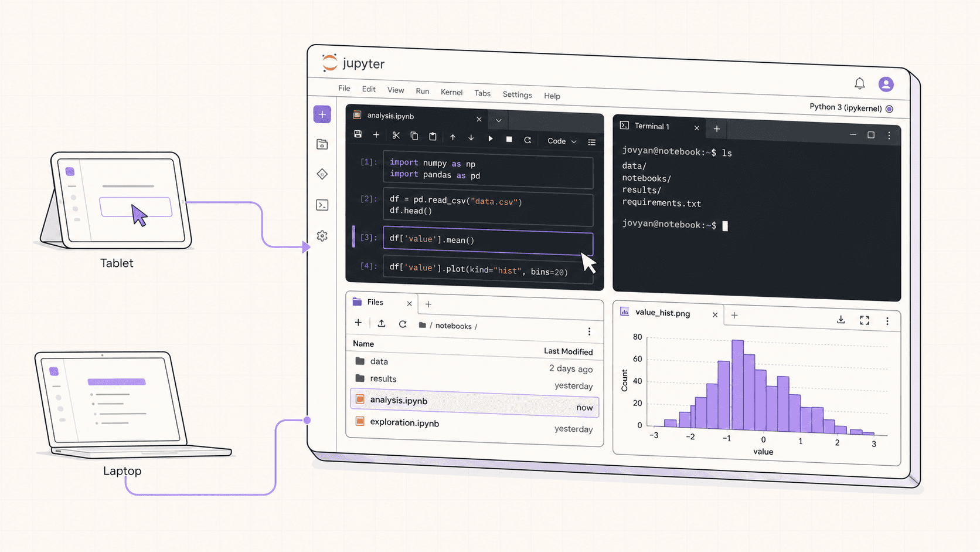Refresh the file list
The width and height of the screenshot is (980, 552).
[403, 324]
